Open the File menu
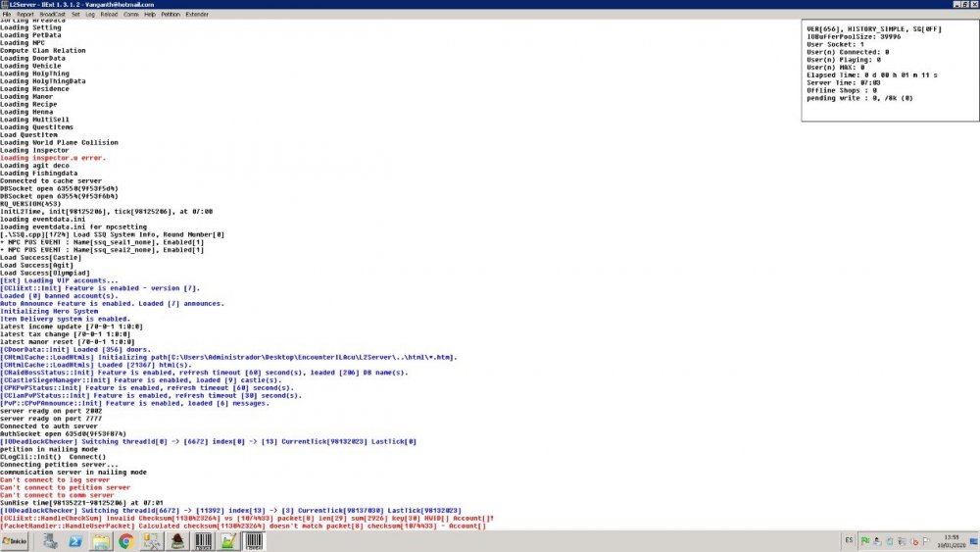Screen dimensions: 980x552 coord(7,16)
